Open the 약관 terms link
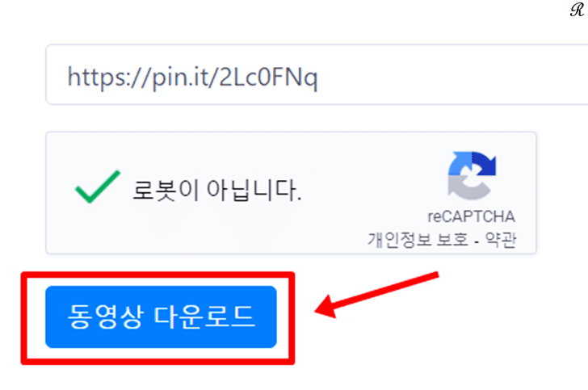Image resolution: width=588 pixels, height=390 pixels. pos(501,240)
